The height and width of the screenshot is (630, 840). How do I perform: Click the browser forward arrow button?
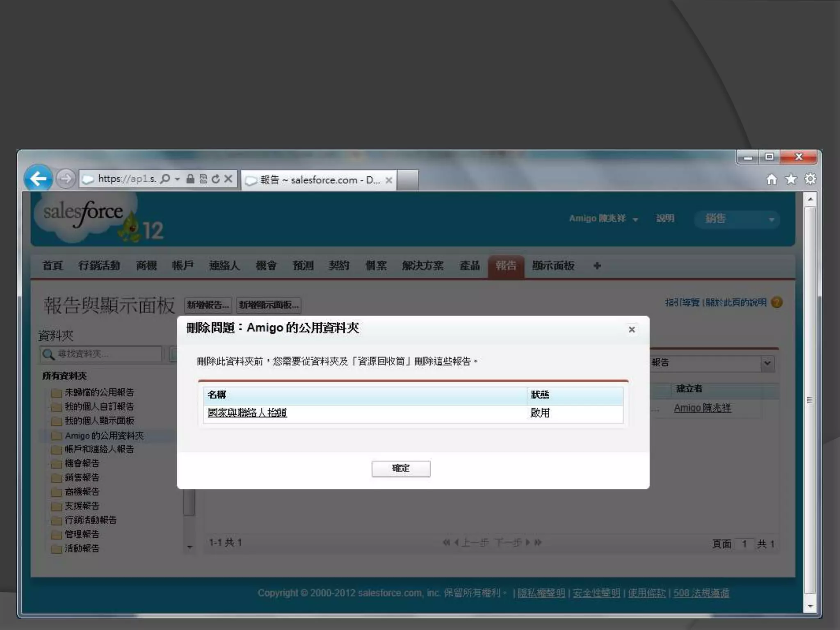(66, 179)
